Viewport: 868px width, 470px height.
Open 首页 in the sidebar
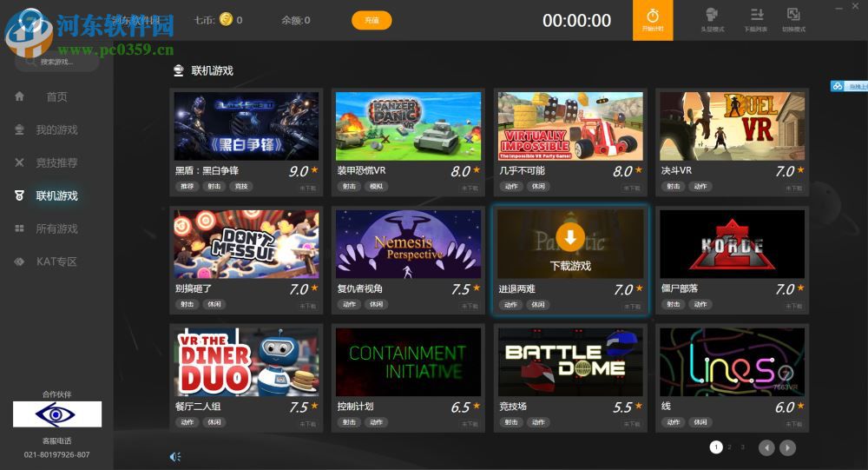tap(56, 96)
